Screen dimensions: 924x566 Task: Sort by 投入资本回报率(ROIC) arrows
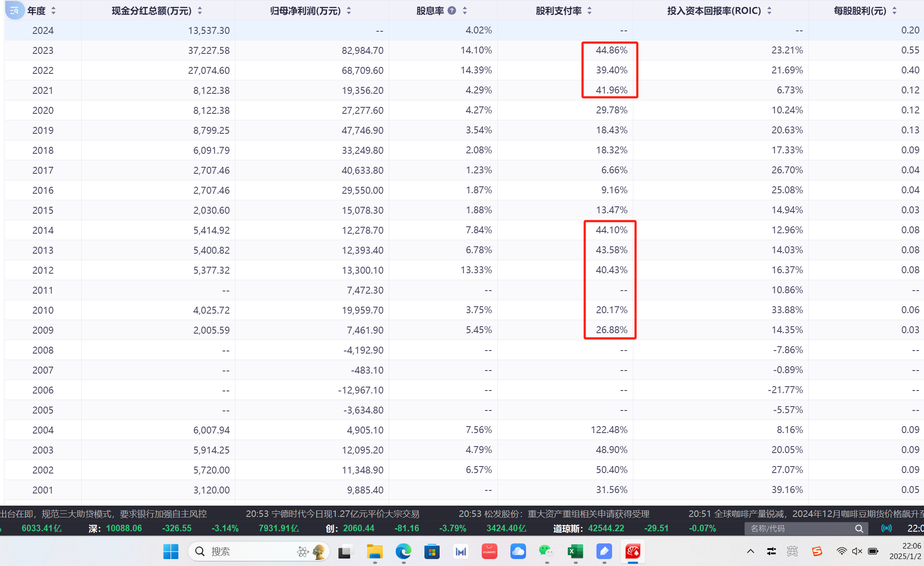769,11
